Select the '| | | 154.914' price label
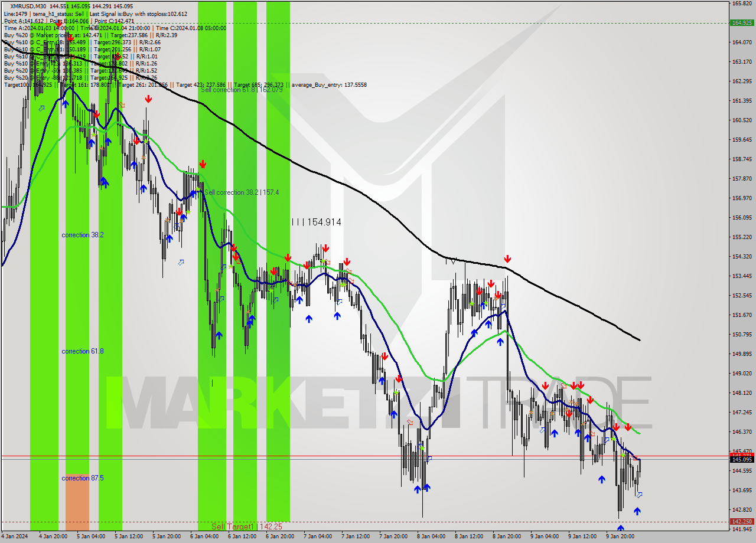 (316, 223)
